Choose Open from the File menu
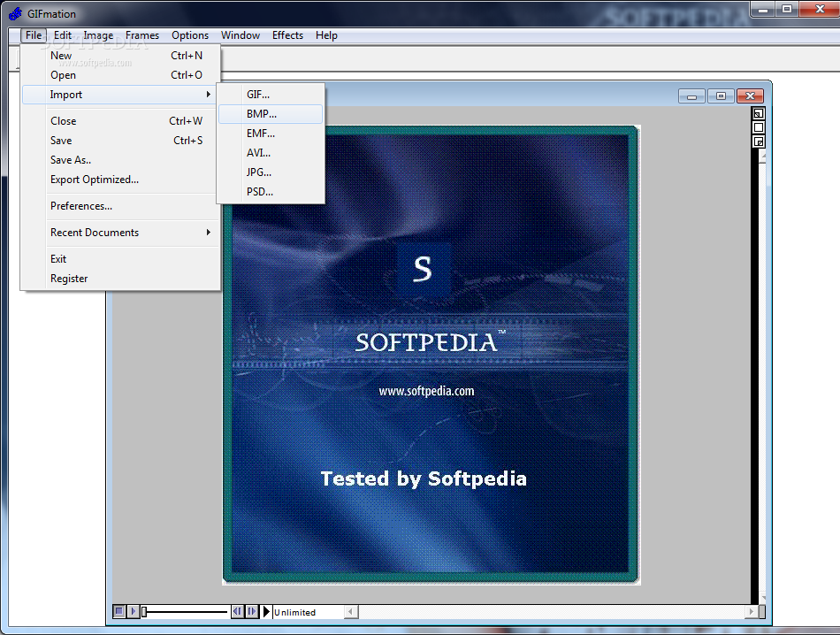This screenshot has height=635, width=840. pos(120,75)
